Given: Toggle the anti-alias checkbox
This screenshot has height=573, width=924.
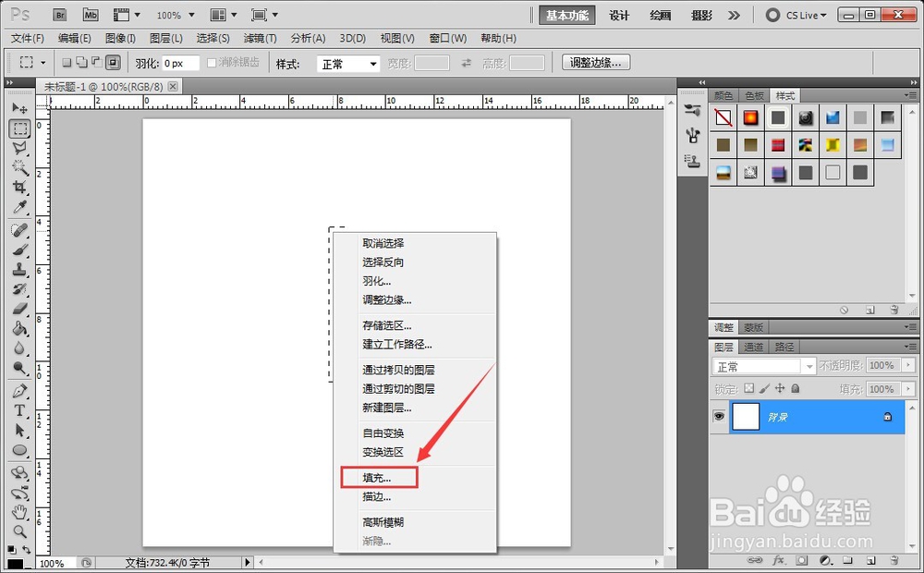Looking at the screenshot, I should [x=212, y=63].
